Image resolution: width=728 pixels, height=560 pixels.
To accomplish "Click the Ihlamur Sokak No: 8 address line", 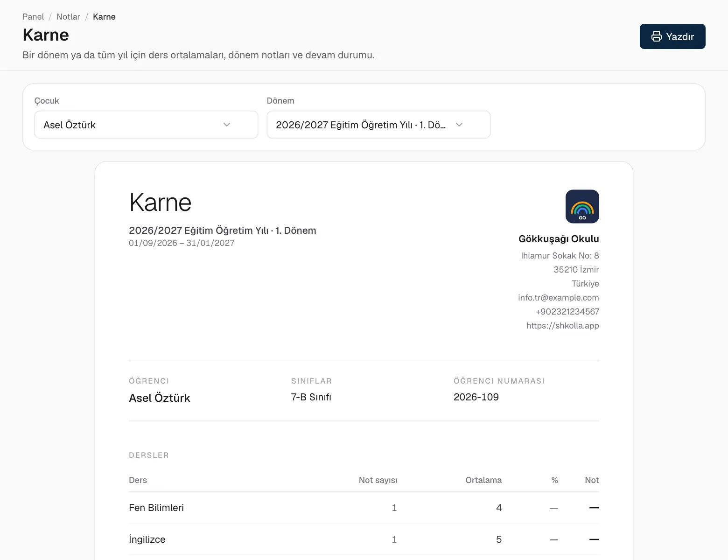I will [560, 256].
